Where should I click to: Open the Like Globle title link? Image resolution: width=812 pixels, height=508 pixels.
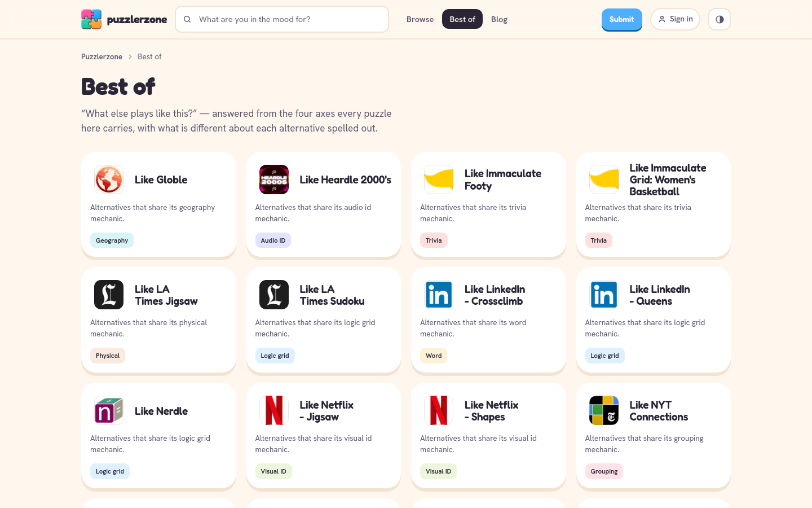coord(161,179)
